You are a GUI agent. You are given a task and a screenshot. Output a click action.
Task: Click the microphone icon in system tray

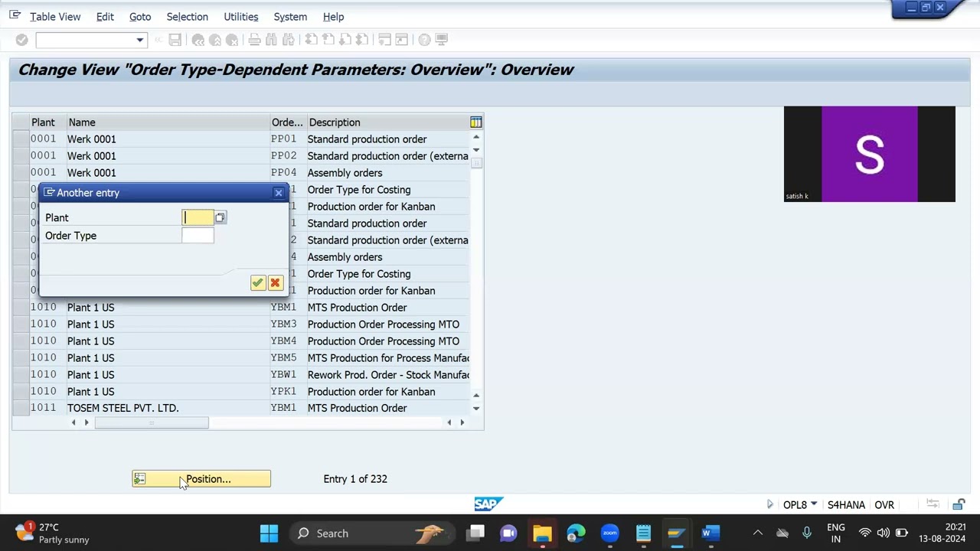pyautogui.click(x=807, y=533)
